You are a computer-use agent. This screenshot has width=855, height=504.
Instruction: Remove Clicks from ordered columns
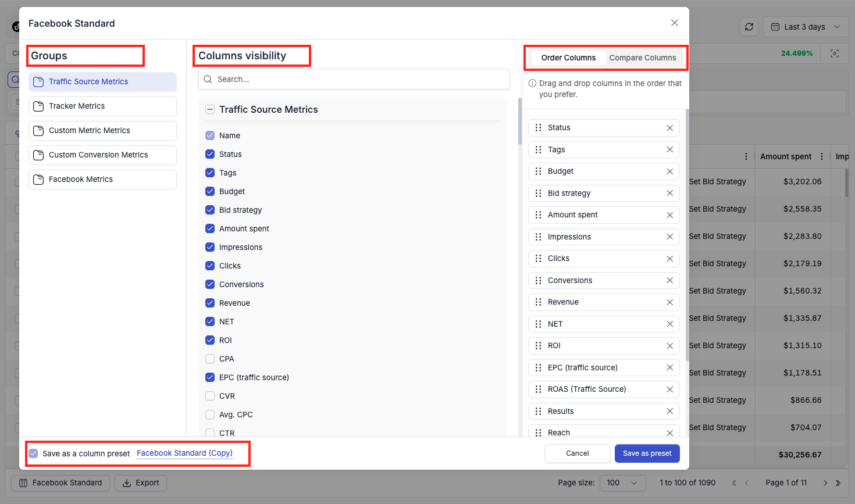[x=670, y=259]
